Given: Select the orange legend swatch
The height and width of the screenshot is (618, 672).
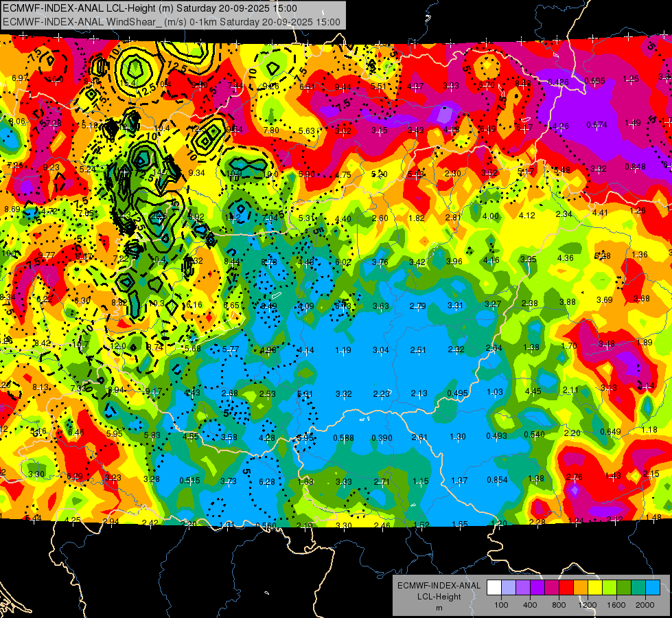Looking at the screenshot, I should pyautogui.click(x=581, y=587).
